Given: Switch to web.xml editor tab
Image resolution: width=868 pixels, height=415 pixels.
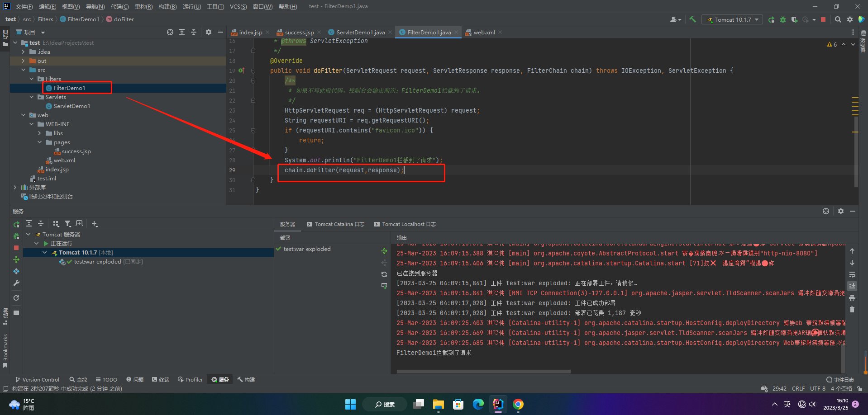Looking at the screenshot, I should click(x=484, y=32).
